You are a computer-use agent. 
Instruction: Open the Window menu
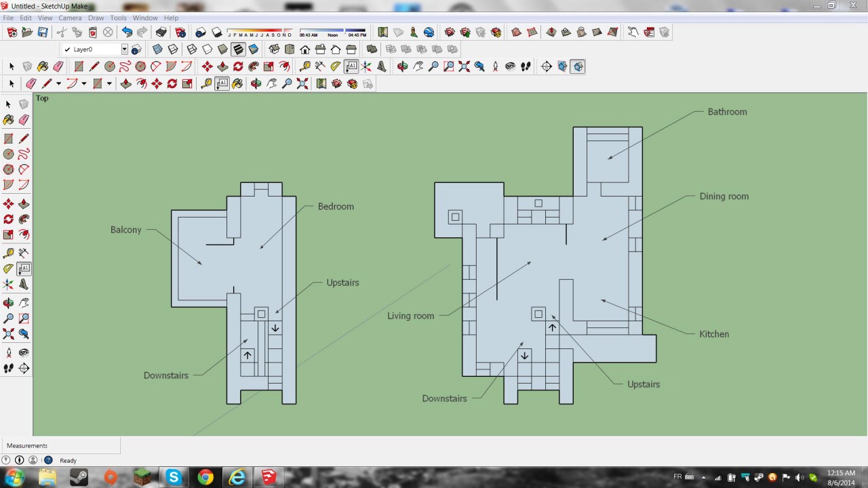point(145,18)
